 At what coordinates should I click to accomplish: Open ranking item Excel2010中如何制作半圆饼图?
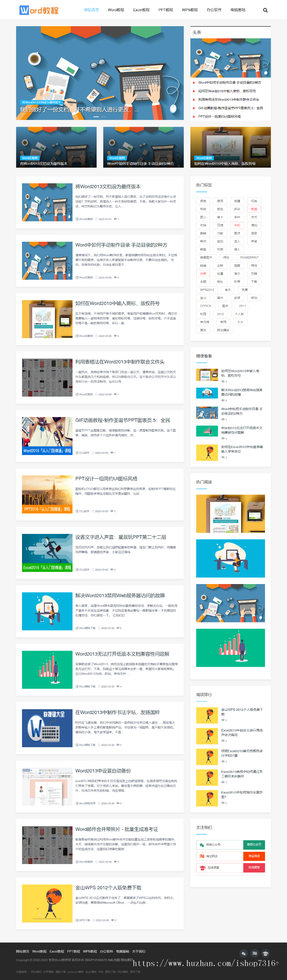click(x=242, y=794)
